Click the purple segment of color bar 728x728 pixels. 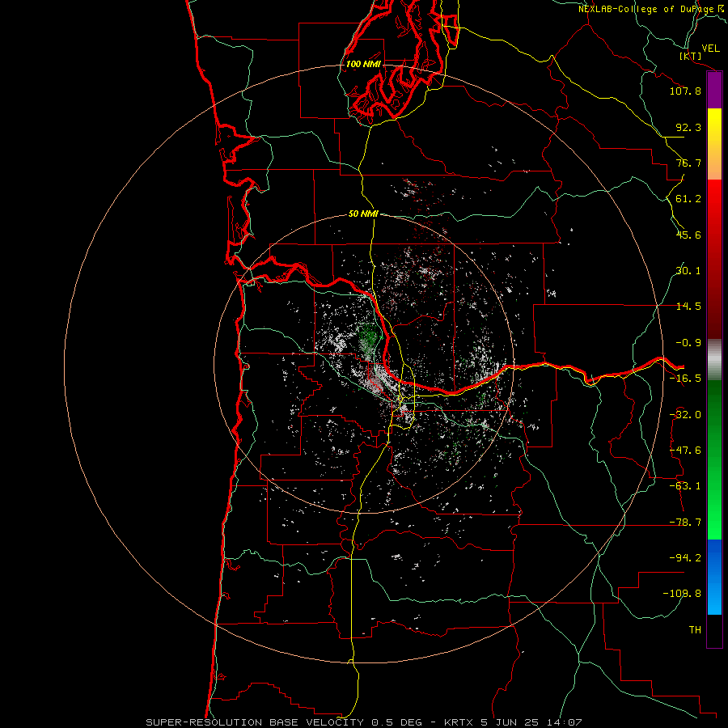coord(714,91)
